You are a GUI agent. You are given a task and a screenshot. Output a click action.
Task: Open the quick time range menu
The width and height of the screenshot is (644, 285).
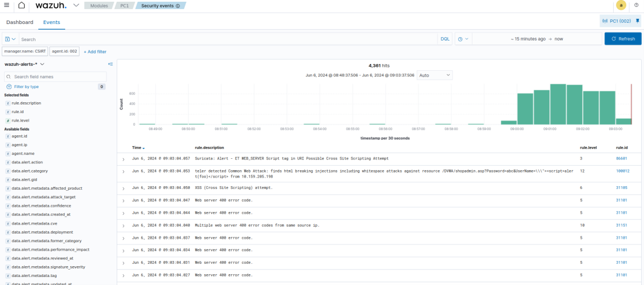463,39
